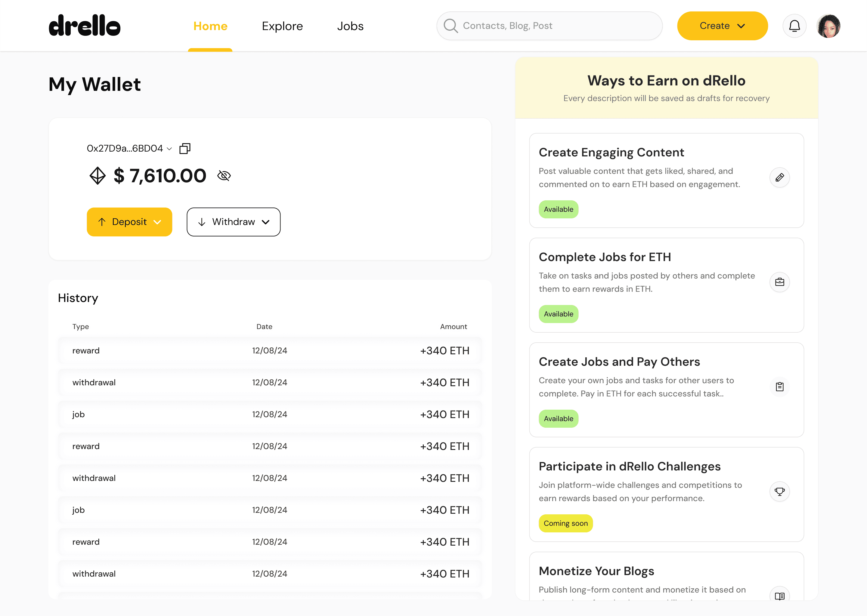
Task: Click the drello logo
Action: pyautogui.click(x=85, y=25)
